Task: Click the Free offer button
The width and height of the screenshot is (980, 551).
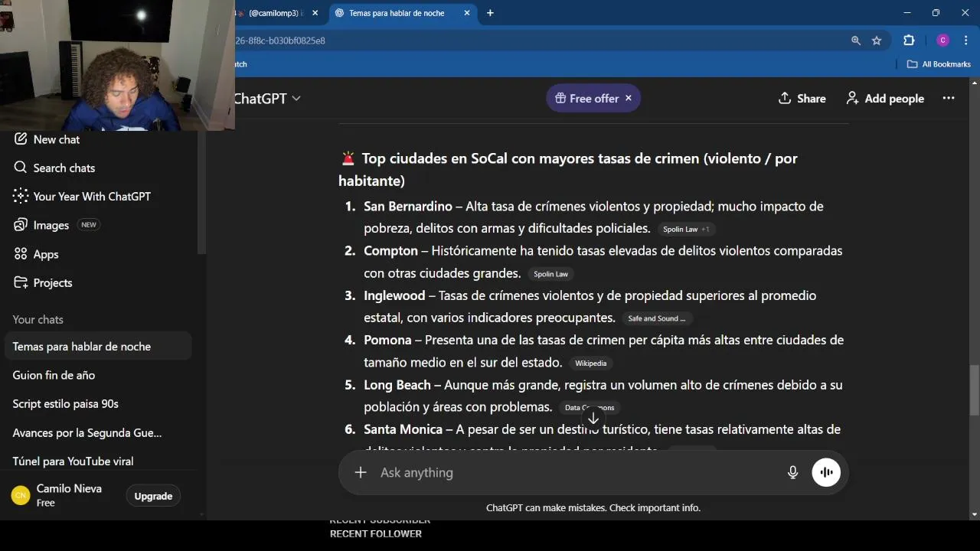Action: coord(586,98)
